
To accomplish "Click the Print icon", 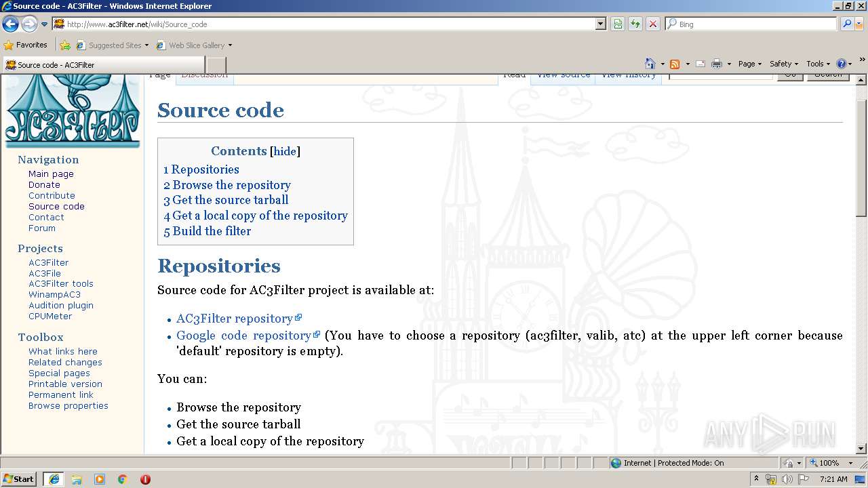I will pyautogui.click(x=717, y=64).
